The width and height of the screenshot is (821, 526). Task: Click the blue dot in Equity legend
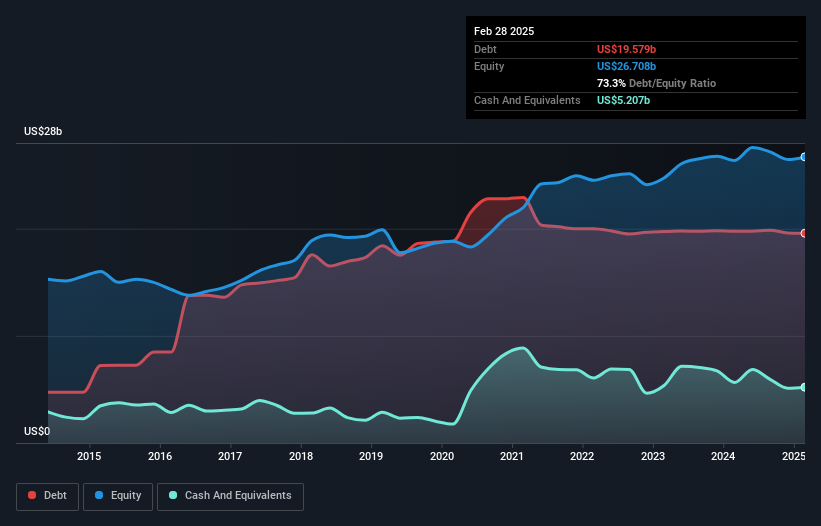pyautogui.click(x=99, y=495)
